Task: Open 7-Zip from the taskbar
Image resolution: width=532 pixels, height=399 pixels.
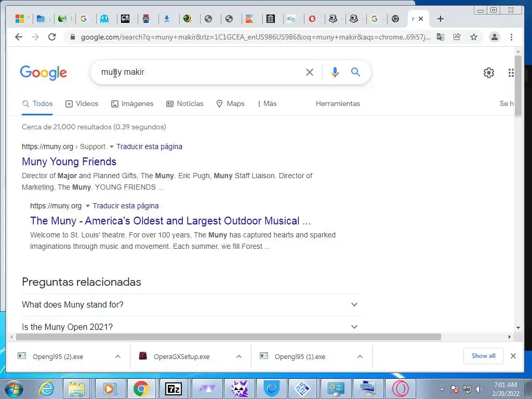Action: pos(173,389)
